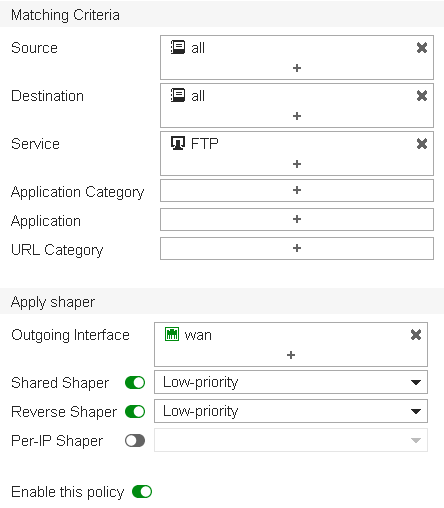Click the wan interface icon
Viewport: 444px width, 508px height.
point(172,334)
